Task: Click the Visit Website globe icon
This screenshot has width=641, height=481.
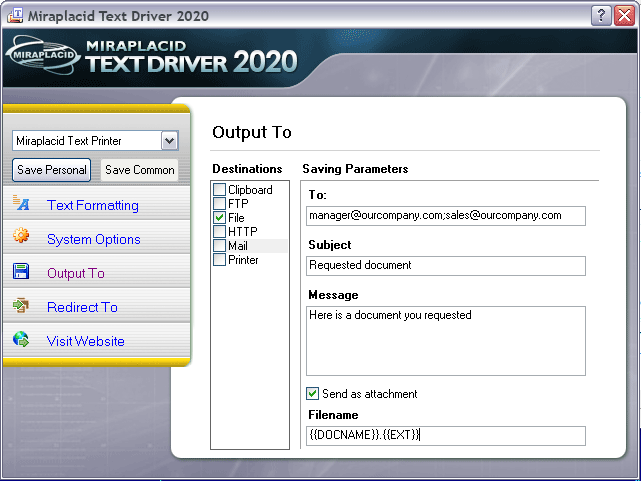Action: (x=21, y=339)
